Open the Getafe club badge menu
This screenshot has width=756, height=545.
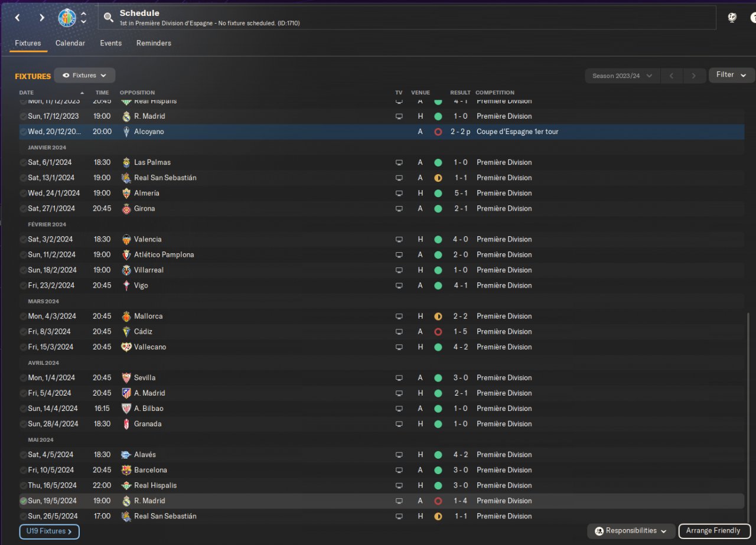coord(67,18)
